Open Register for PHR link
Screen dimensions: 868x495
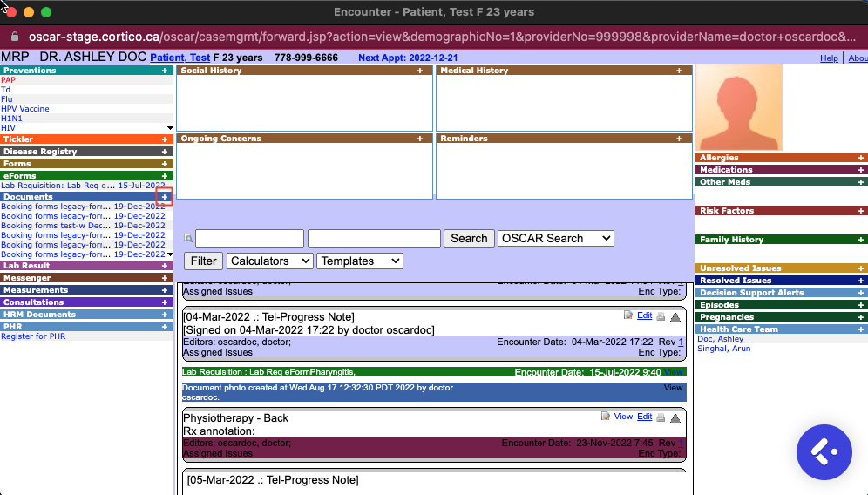[x=33, y=336]
